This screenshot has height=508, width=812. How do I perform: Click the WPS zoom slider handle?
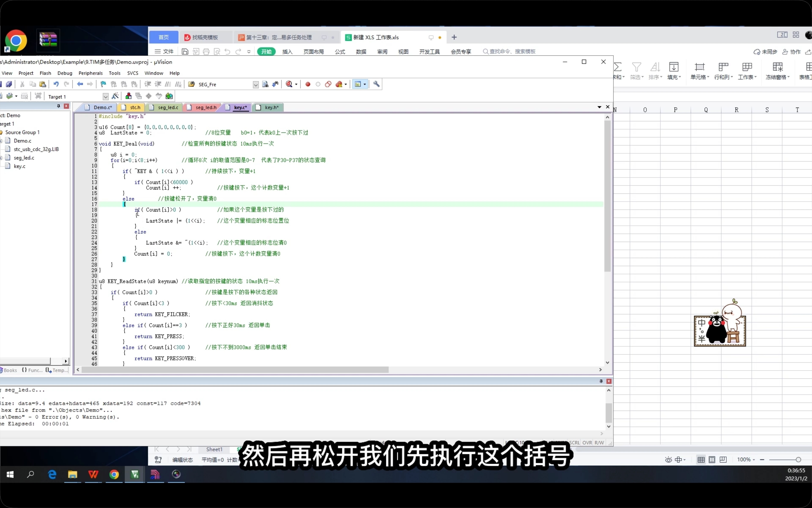tap(798, 460)
